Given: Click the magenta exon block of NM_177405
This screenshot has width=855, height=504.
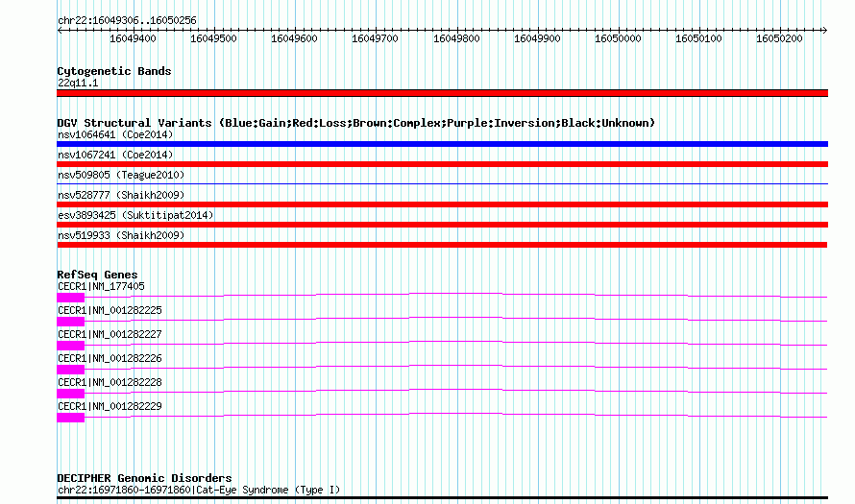Looking at the screenshot, I should coord(70,297).
